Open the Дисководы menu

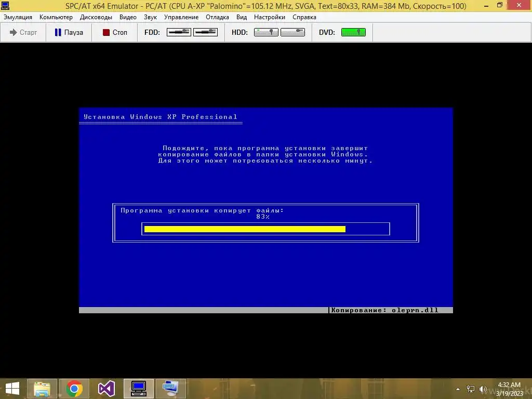(96, 17)
